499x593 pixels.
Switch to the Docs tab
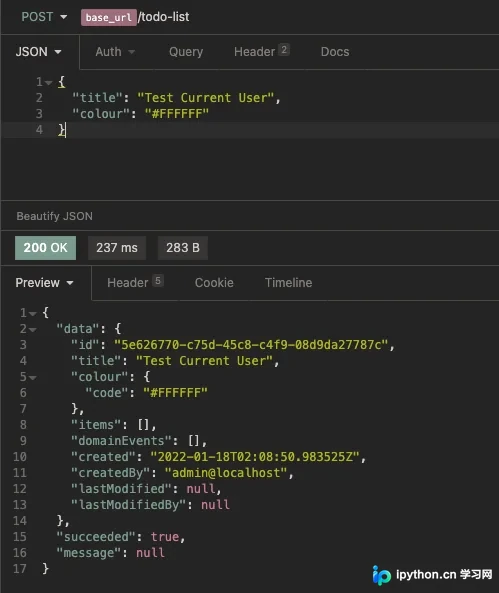335,52
